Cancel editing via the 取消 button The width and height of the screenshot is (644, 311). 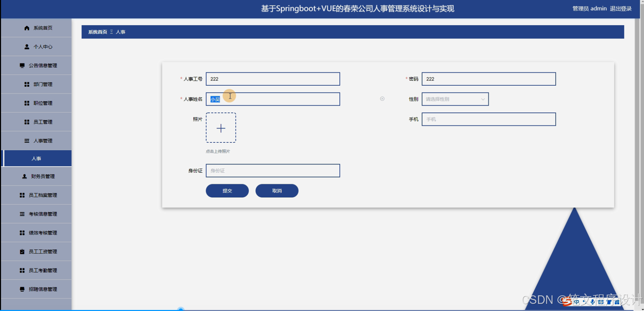(x=277, y=191)
